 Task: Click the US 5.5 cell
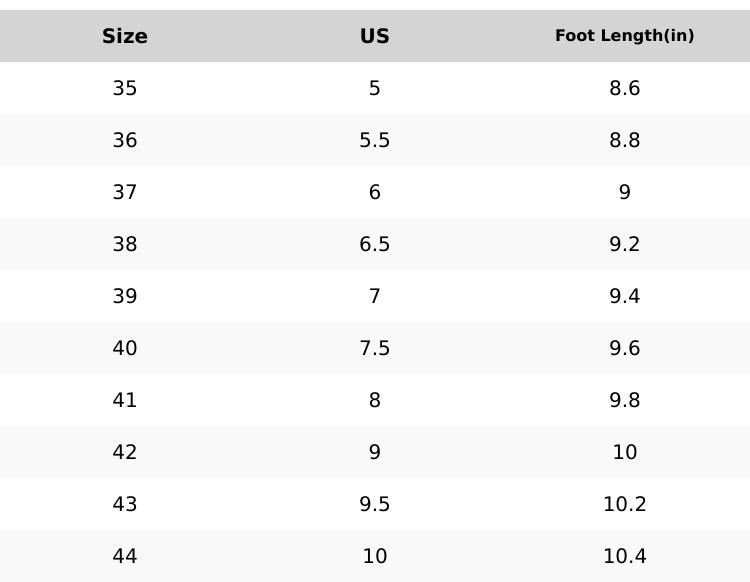pyautogui.click(x=375, y=140)
